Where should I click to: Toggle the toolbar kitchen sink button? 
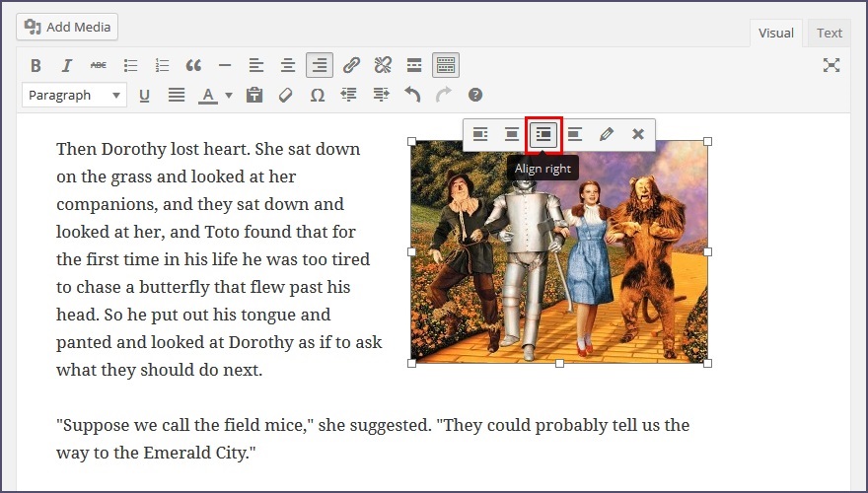[446, 66]
